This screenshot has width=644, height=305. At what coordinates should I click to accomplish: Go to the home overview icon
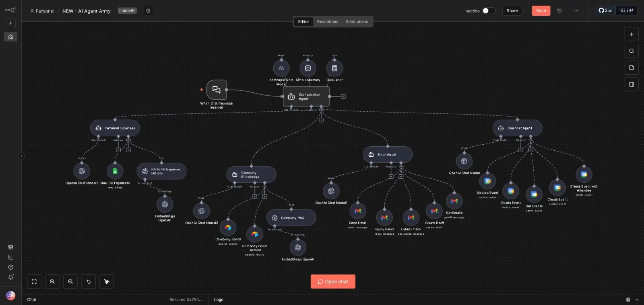11,37
